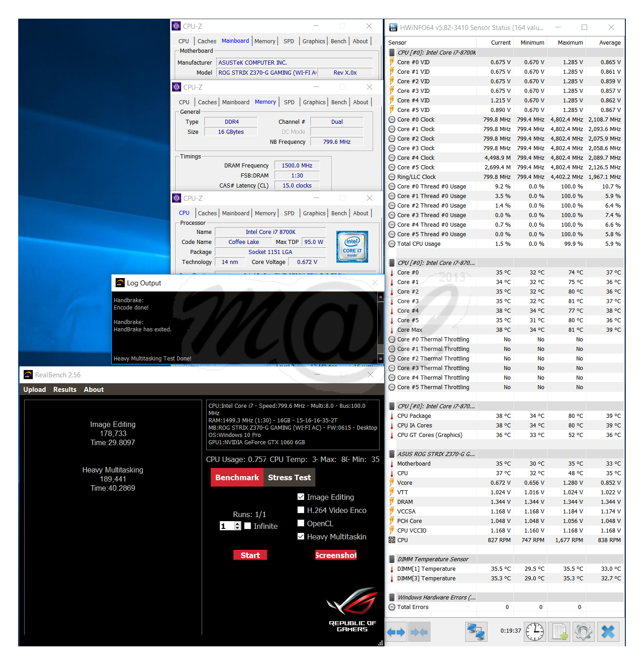The image size is (644, 665).
Task: Click the chip icon of ASUS ROG STRIX group
Action: pos(392,454)
